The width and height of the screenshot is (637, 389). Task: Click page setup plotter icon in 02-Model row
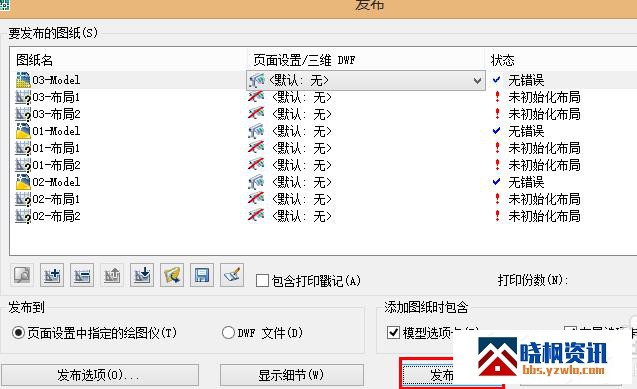256,183
